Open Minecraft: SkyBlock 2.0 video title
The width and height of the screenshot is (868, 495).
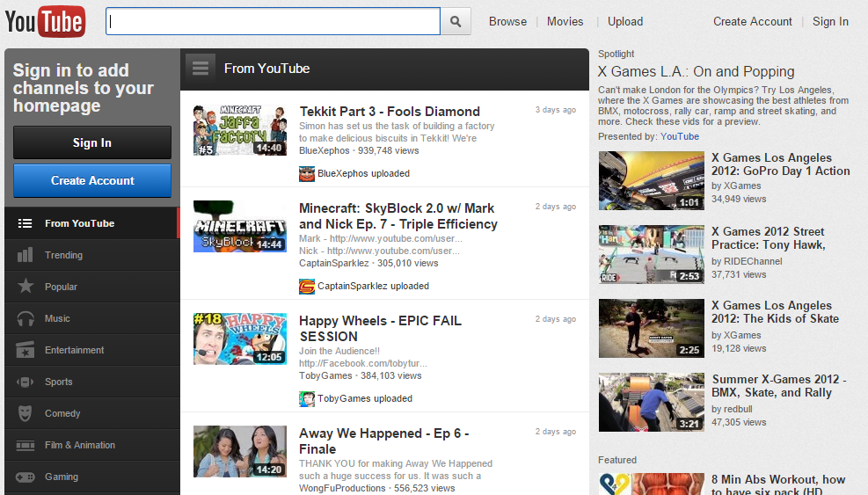pos(398,216)
